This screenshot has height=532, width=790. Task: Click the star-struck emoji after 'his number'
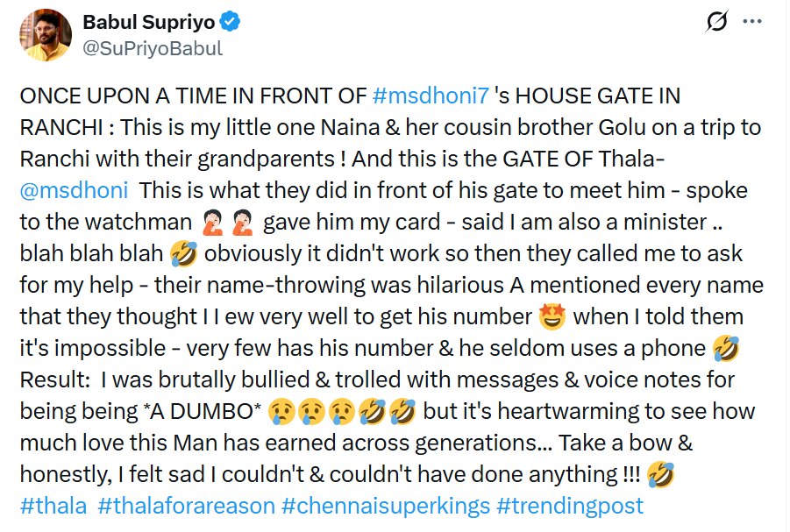(552, 316)
